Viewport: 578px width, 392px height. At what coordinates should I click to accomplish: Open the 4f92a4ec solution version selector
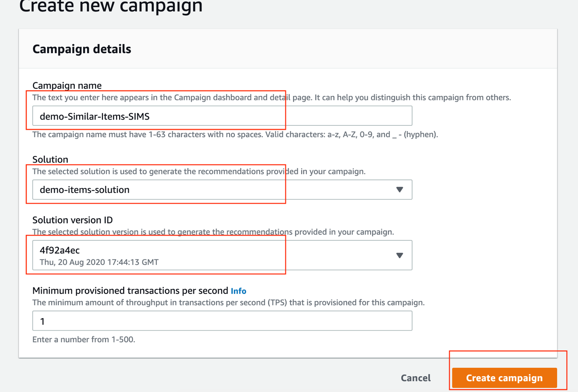(x=222, y=255)
